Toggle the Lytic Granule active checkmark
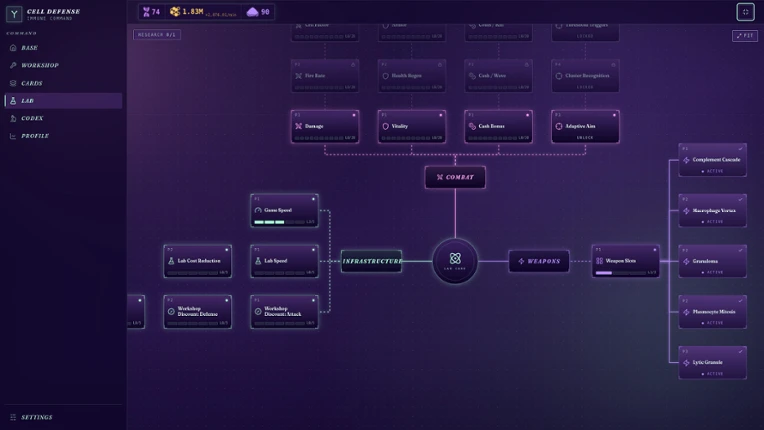The image size is (764, 430). pos(741,351)
